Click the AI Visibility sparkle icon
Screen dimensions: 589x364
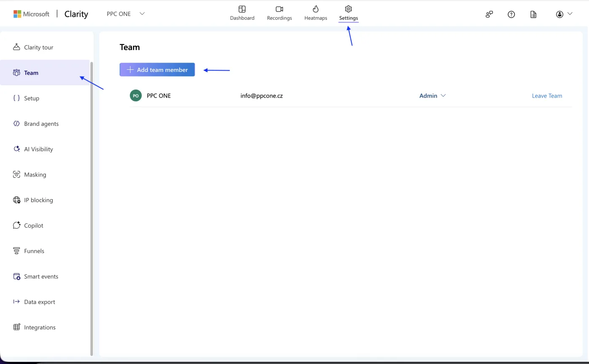pos(16,149)
